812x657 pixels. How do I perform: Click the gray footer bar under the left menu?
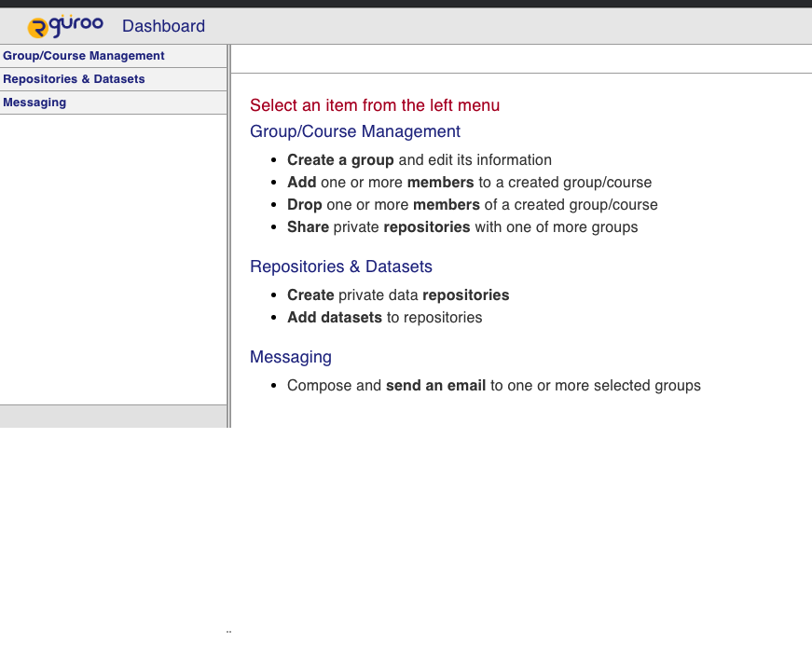coord(113,416)
